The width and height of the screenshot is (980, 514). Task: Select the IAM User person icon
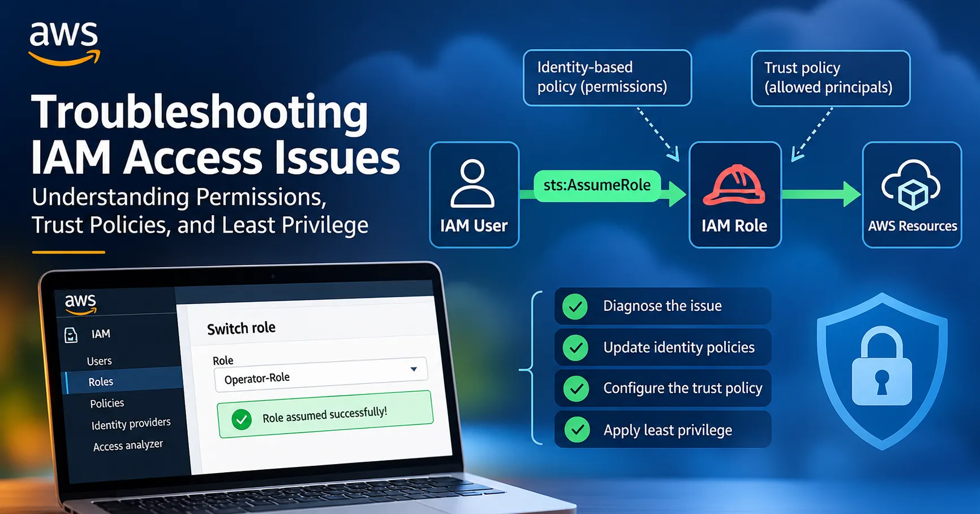click(472, 183)
